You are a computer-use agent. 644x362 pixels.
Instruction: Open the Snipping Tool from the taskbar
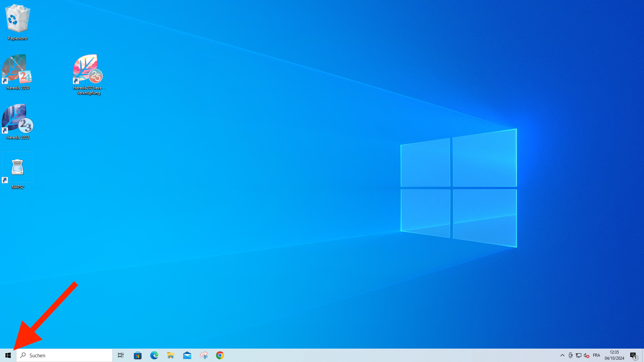204,355
